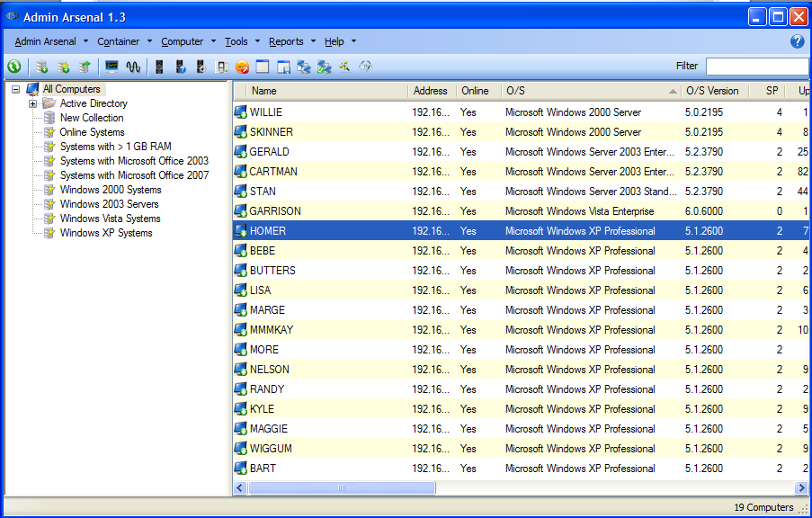812x518 pixels.
Task: Open the Computer menu dropdown arrow
Action: pos(213,41)
